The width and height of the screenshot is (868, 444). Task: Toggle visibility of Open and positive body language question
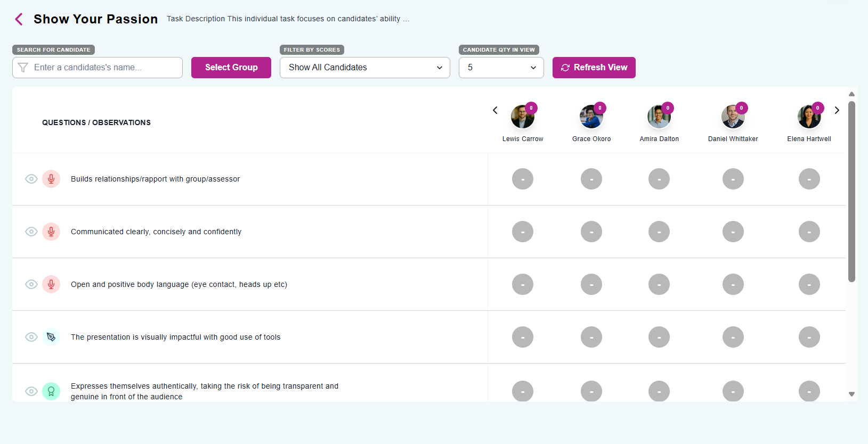[31, 284]
